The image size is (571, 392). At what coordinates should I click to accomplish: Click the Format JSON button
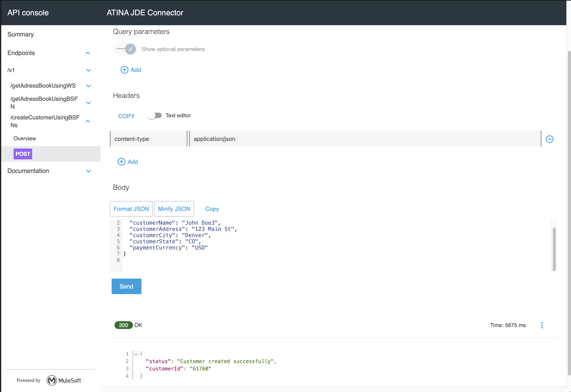131,209
